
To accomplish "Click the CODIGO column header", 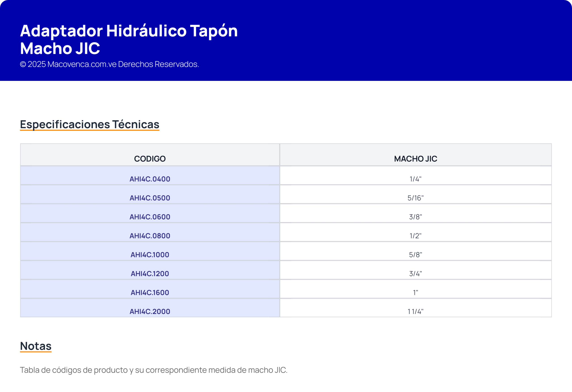I will (150, 159).
